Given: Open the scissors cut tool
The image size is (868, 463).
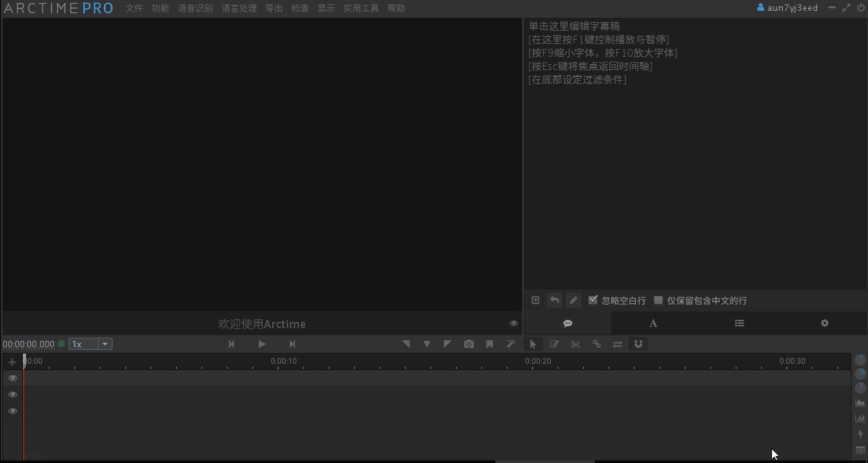Looking at the screenshot, I should click(x=575, y=343).
